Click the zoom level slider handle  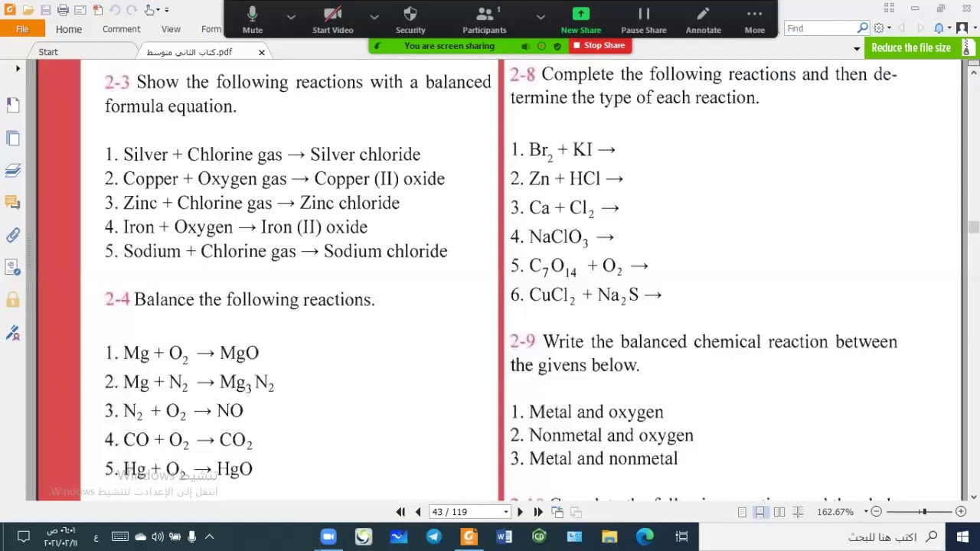tap(924, 512)
